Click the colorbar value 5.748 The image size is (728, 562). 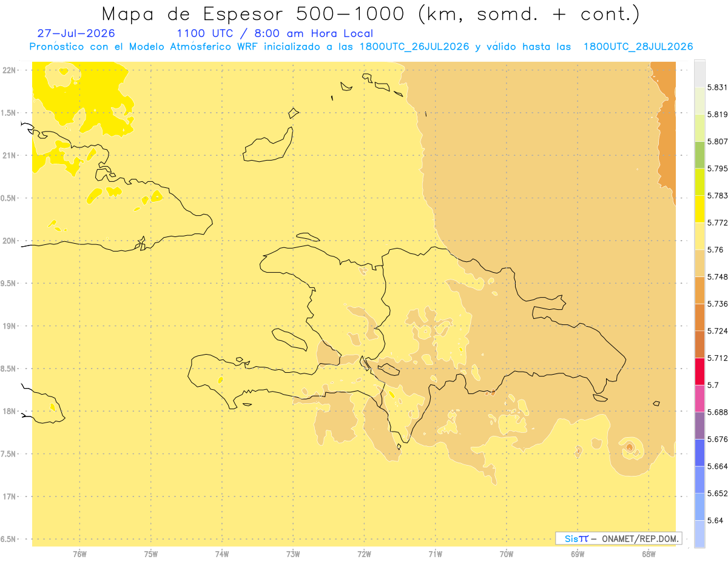click(717, 276)
